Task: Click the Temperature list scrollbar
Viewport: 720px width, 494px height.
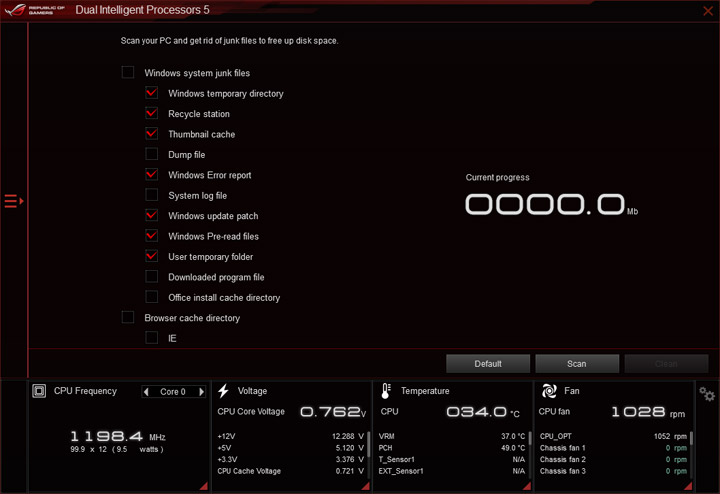Action: [x=530, y=438]
